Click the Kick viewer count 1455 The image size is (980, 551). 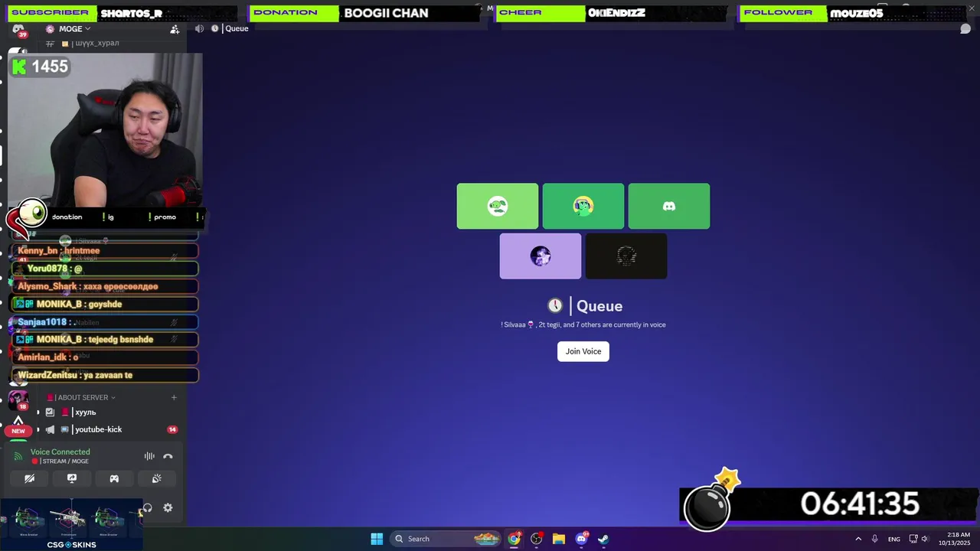tap(41, 67)
